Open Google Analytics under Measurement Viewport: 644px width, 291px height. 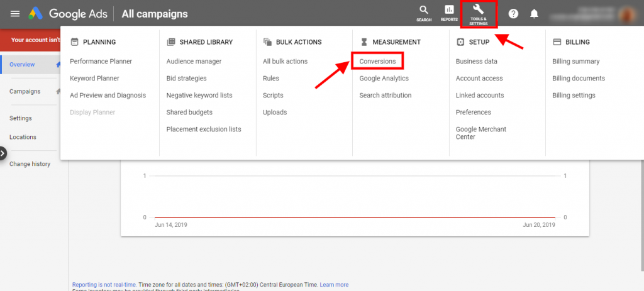(384, 78)
